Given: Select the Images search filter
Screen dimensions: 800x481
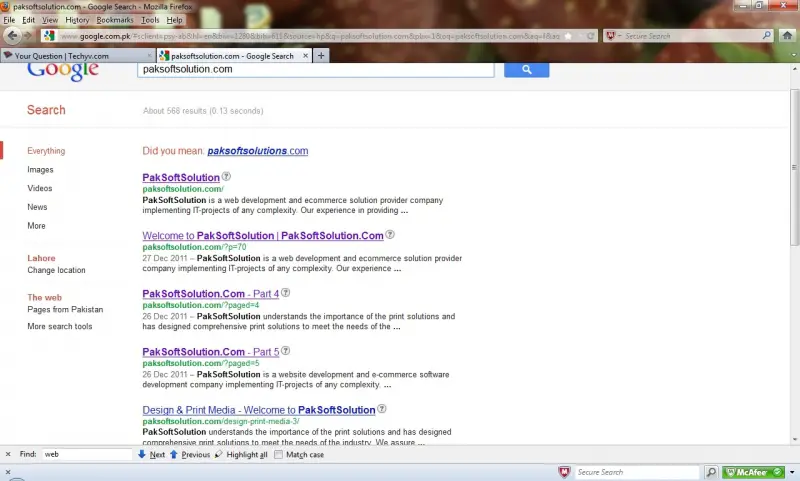Looking at the screenshot, I should pos(40,169).
